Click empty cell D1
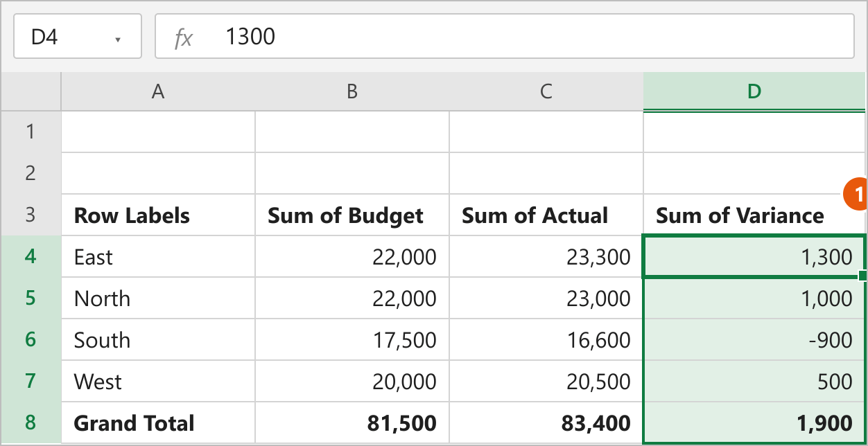868x446 pixels. point(754,132)
